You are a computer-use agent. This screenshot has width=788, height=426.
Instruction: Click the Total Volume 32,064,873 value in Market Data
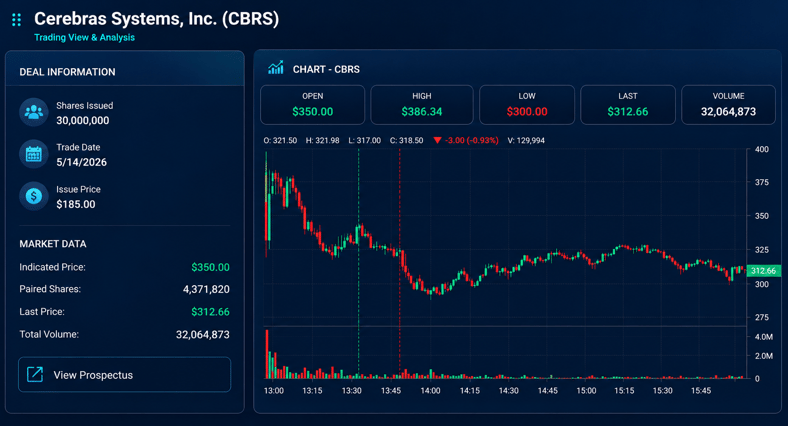click(203, 335)
